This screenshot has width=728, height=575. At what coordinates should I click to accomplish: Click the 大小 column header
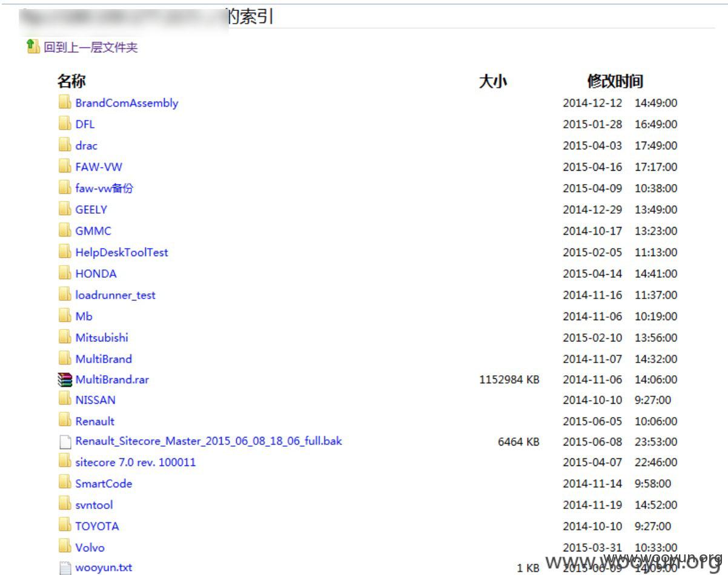coord(493,81)
